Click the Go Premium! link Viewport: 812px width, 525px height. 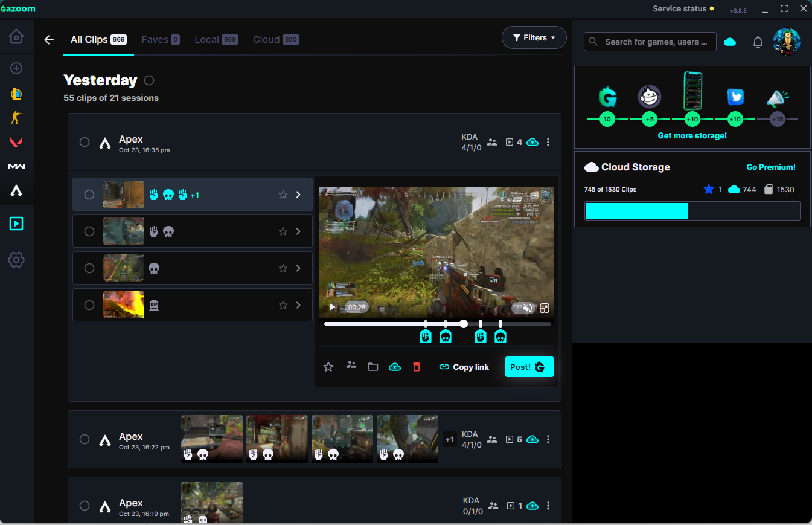click(771, 167)
